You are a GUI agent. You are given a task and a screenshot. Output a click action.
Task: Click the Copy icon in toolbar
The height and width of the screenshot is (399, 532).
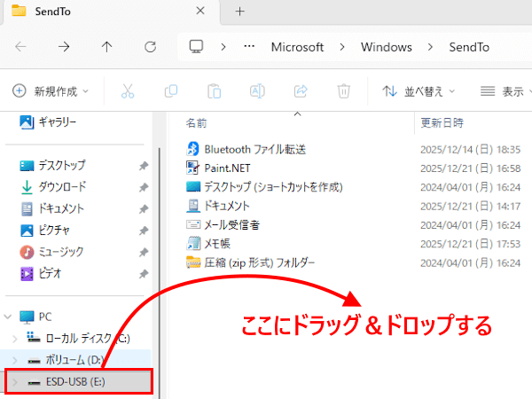coord(171,91)
